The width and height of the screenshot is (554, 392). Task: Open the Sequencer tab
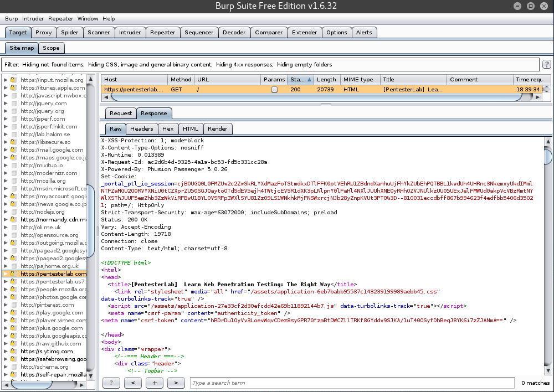[199, 33]
